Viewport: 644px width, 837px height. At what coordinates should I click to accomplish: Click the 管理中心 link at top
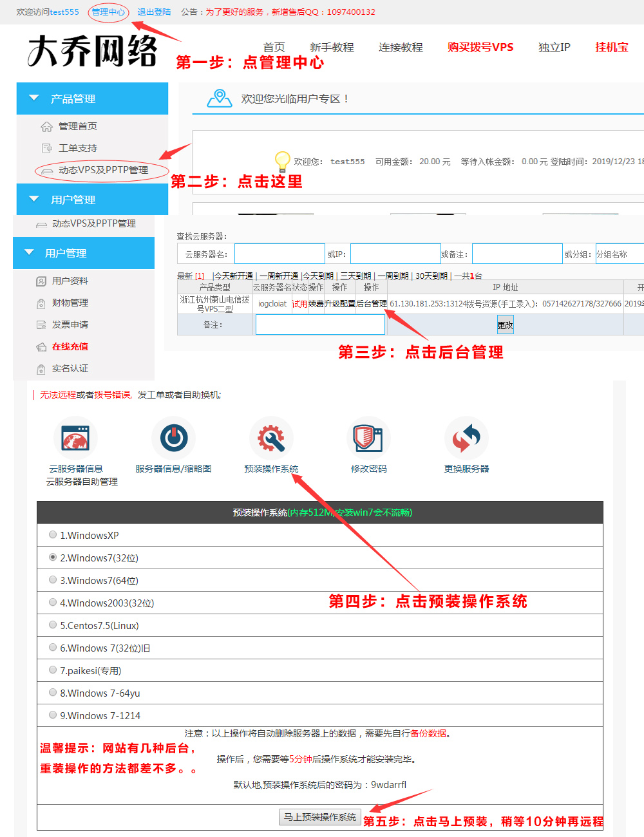[x=108, y=12]
